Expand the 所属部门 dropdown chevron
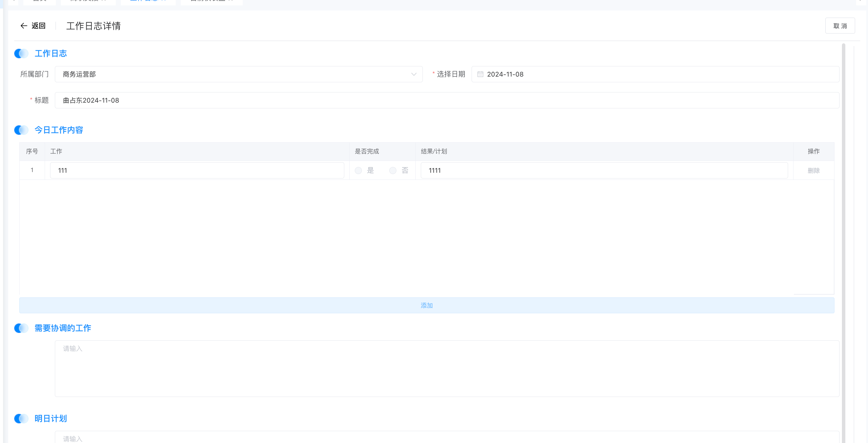 click(414, 74)
